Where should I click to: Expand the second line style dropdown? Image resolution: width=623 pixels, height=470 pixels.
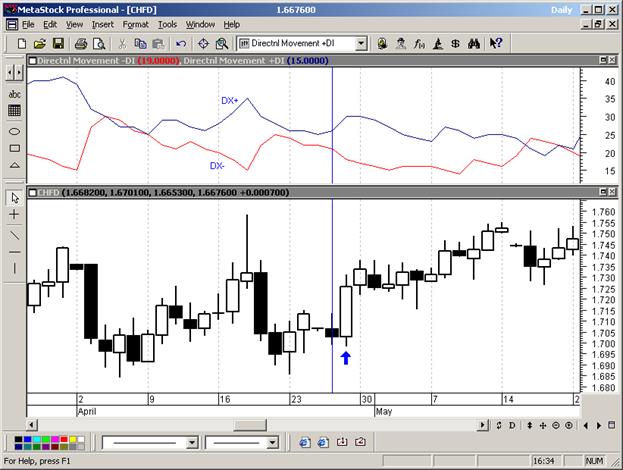coord(273,442)
